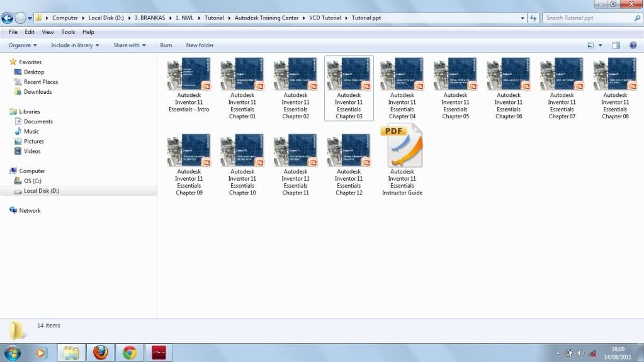Expand arrow after Tutorial breadcrumb
Image resolution: width=644 pixels, height=362 pixels.
229,18
